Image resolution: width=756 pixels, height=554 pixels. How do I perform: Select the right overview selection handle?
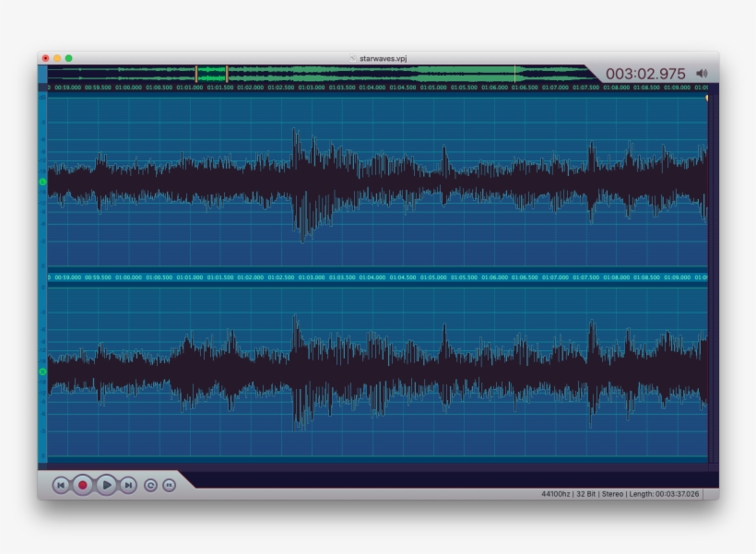[x=227, y=74]
